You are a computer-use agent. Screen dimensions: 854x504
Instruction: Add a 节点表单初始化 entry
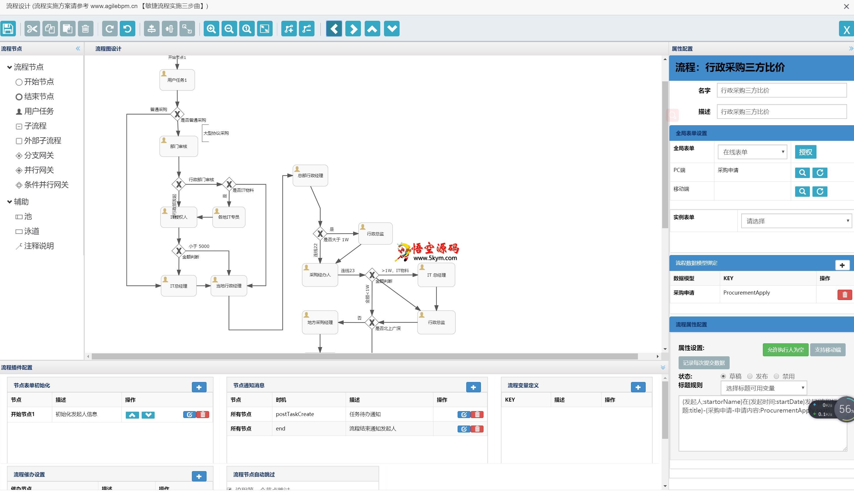pos(199,387)
